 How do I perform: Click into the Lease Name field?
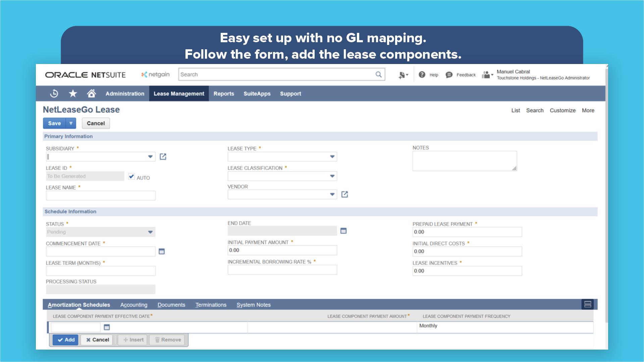tap(101, 196)
